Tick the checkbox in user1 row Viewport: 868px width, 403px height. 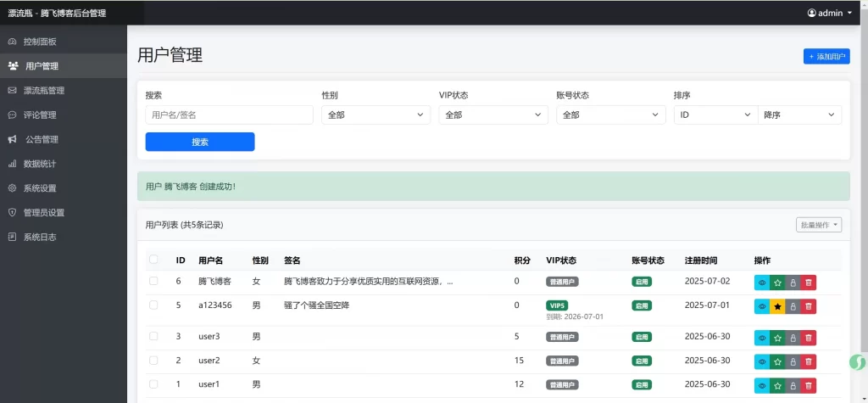pos(153,384)
